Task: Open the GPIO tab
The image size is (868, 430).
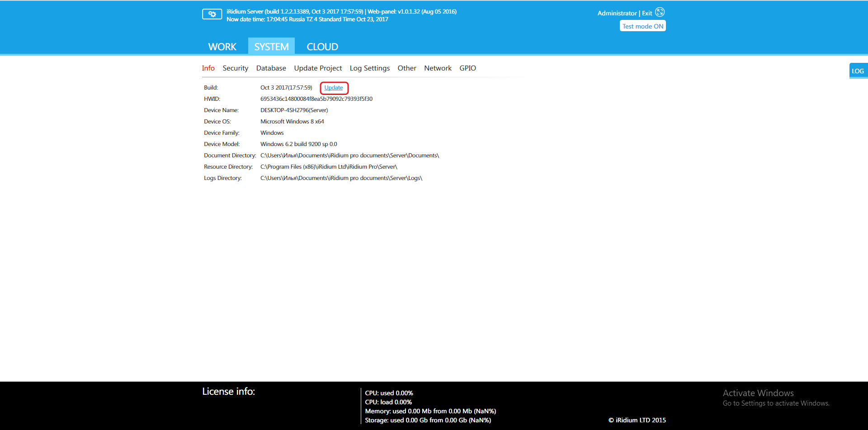Action: pyautogui.click(x=467, y=68)
